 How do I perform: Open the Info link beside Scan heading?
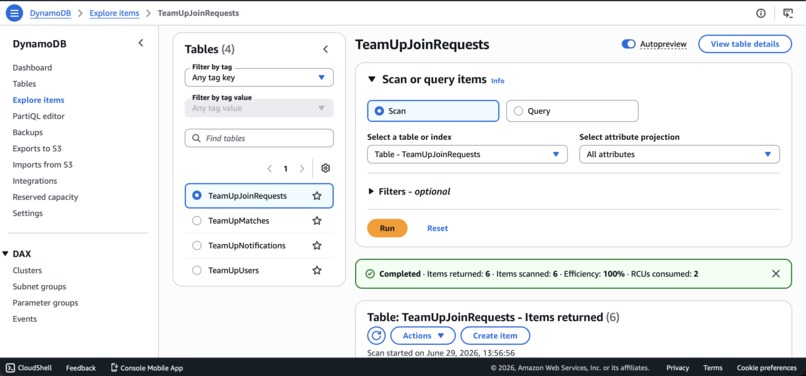(x=498, y=81)
